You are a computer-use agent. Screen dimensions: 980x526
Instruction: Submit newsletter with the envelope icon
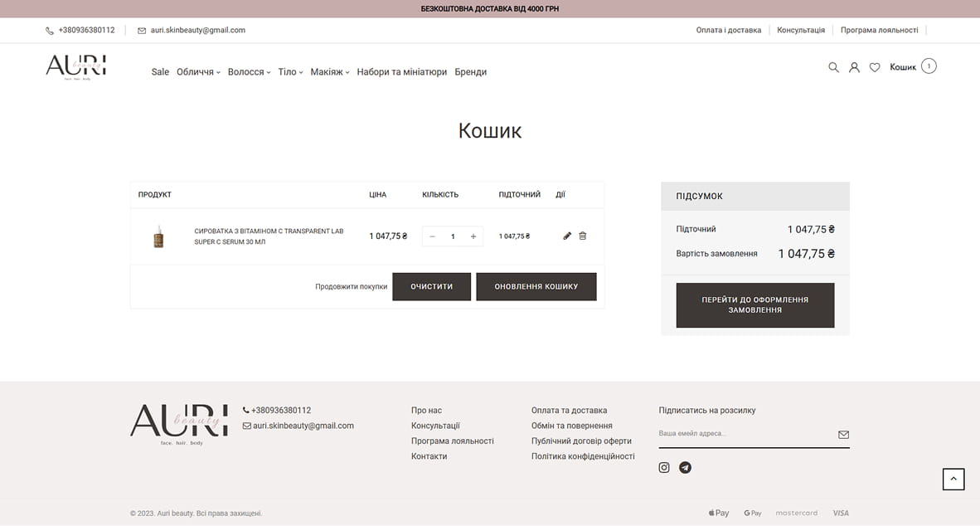click(x=843, y=434)
